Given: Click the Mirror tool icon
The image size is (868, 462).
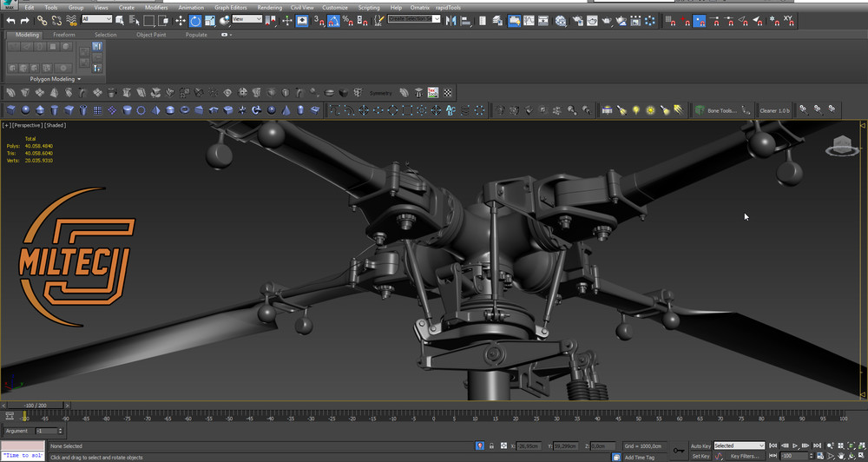Looking at the screenshot, I should (450, 20).
